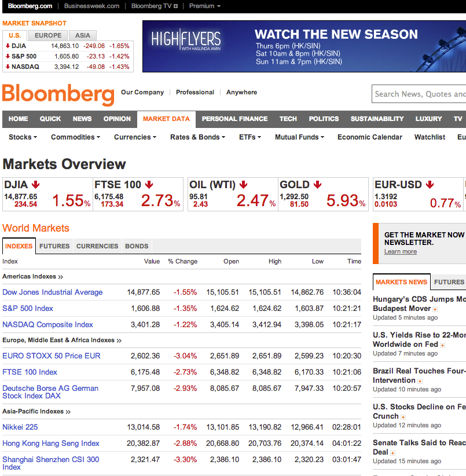Click the down arrow in DJIA overview tile

pos(35,185)
